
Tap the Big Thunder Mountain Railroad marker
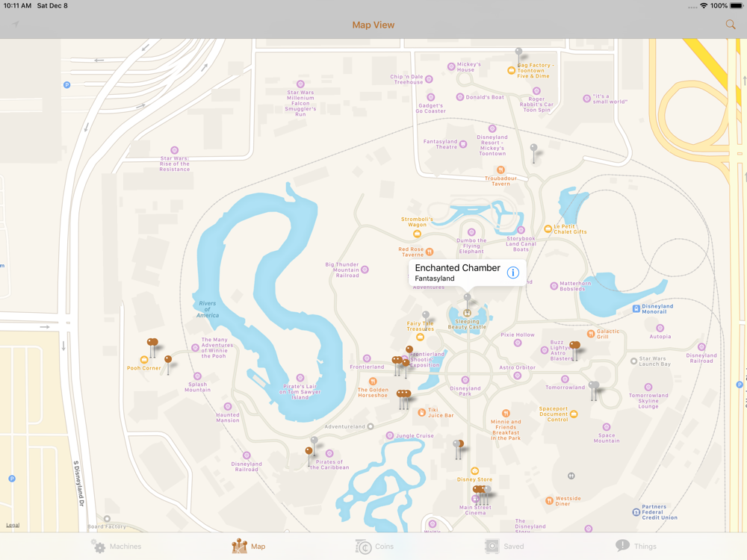365,270
